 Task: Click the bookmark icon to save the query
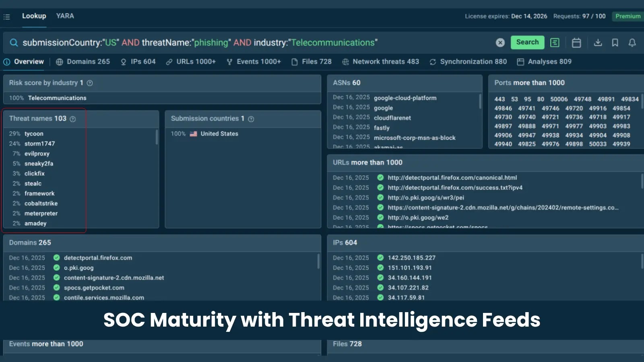tap(615, 42)
